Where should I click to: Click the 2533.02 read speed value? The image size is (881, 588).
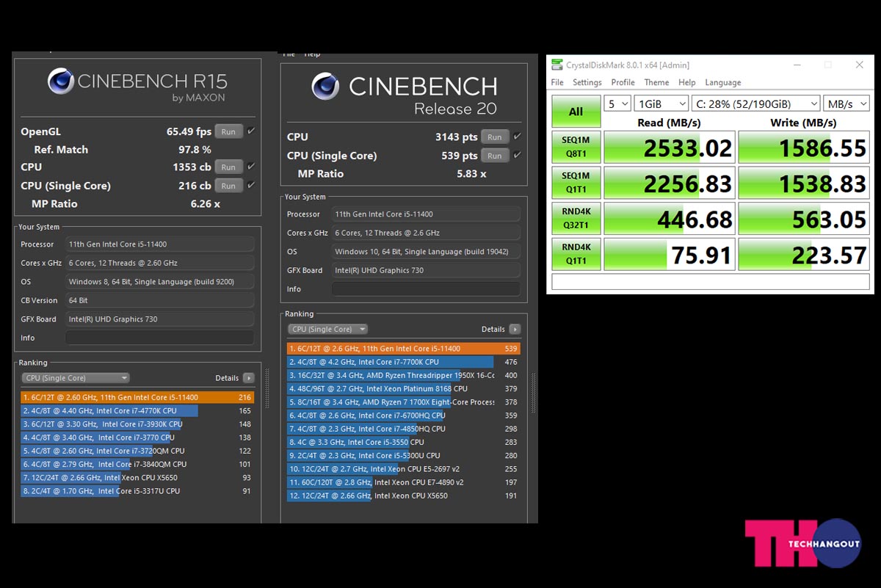coord(688,148)
